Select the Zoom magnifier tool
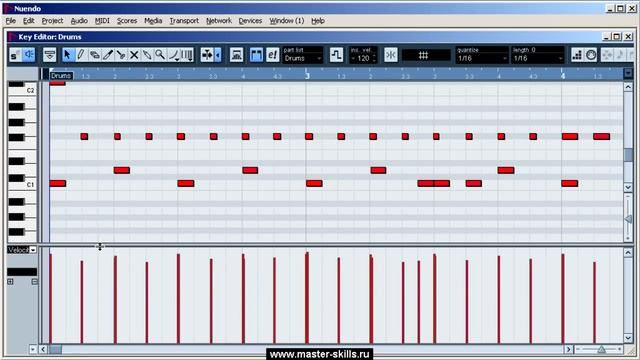This screenshot has width=640, height=360. click(x=160, y=55)
